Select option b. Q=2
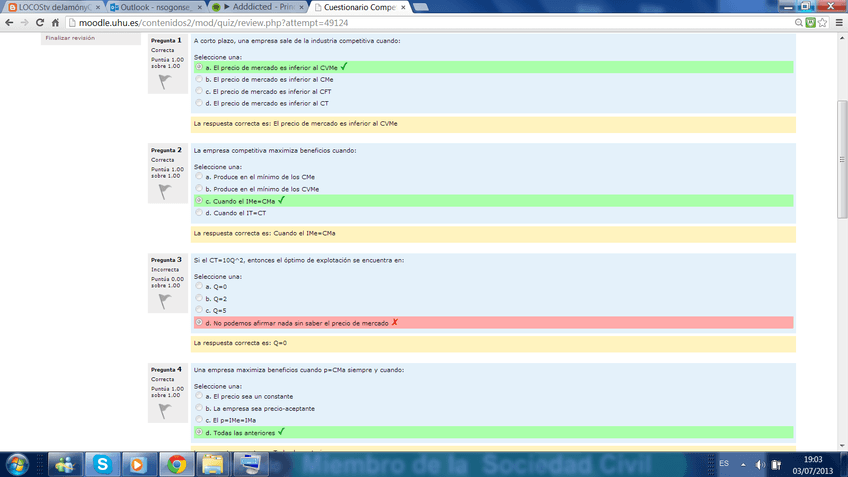The height and width of the screenshot is (477, 848). [199, 298]
